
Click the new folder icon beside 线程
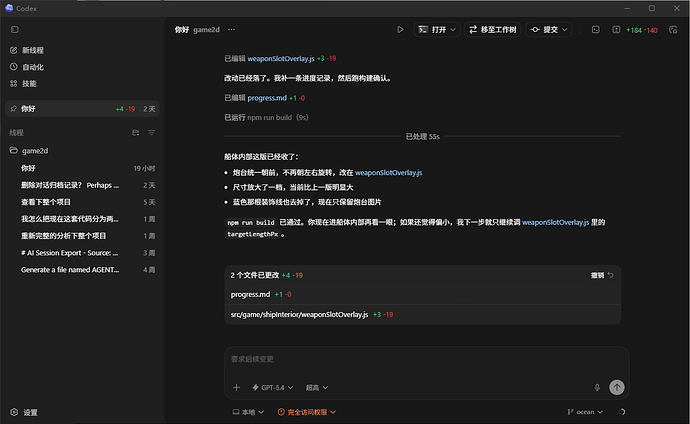coord(136,132)
